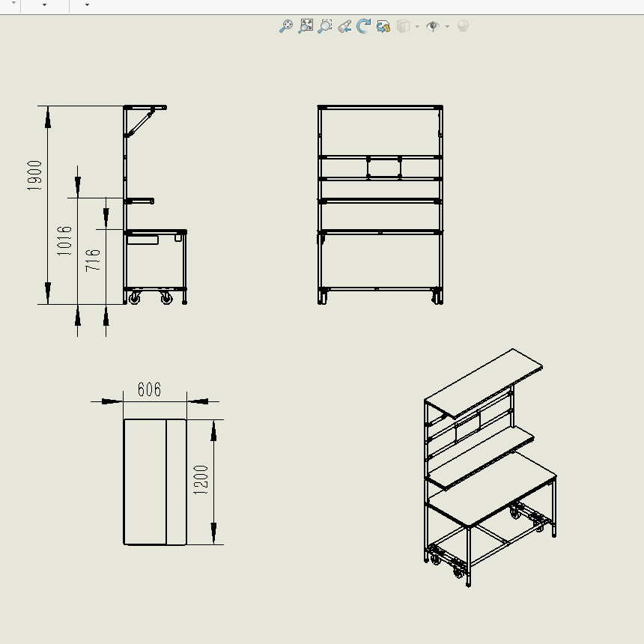
Task: Select the 1016 dimension text
Action: point(64,240)
